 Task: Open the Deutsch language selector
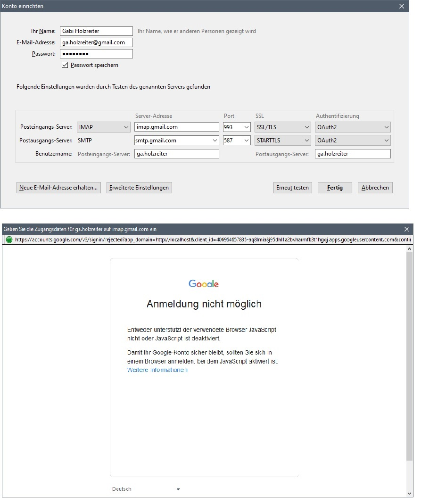tap(146, 489)
